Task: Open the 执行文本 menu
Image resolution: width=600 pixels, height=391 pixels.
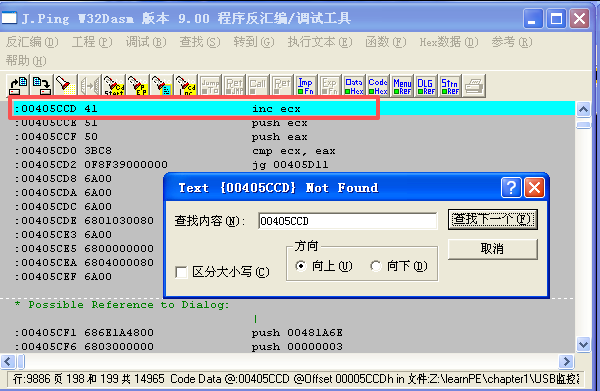Action: (320, 42)
